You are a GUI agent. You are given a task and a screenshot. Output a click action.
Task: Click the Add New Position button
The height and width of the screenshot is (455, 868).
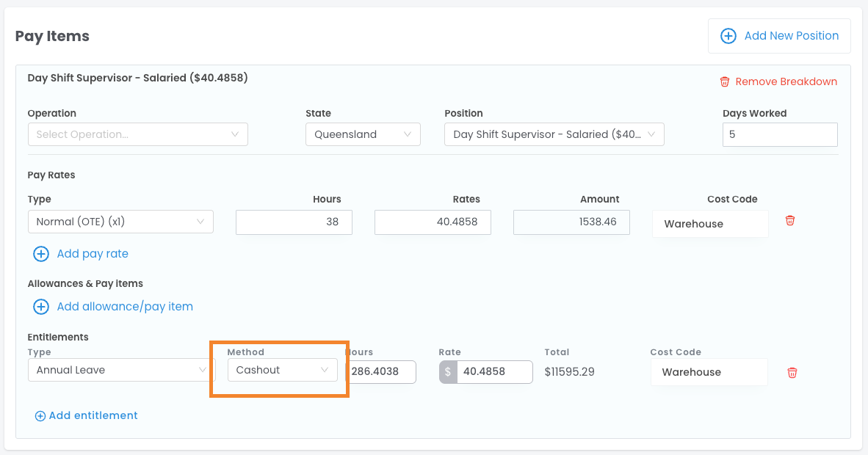click(x=779, y=36)
